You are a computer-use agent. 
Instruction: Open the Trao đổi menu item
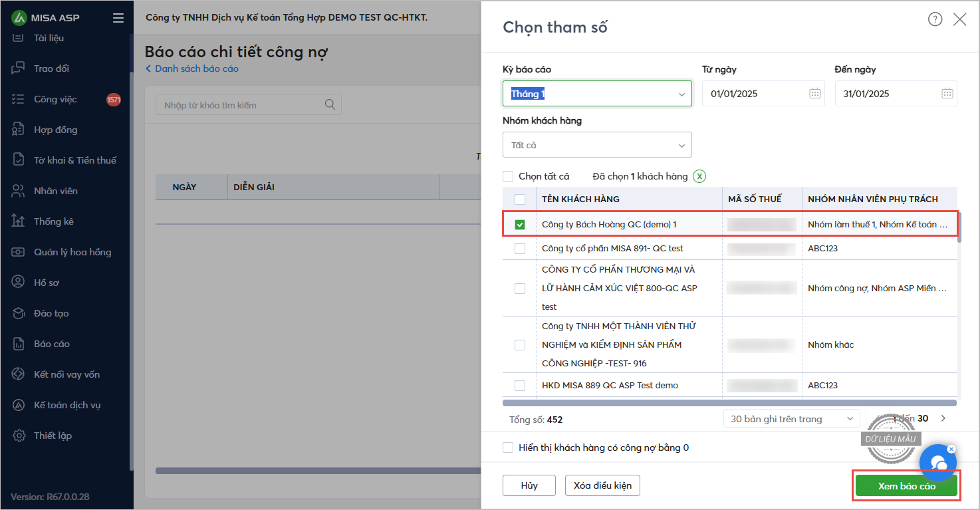66,68
